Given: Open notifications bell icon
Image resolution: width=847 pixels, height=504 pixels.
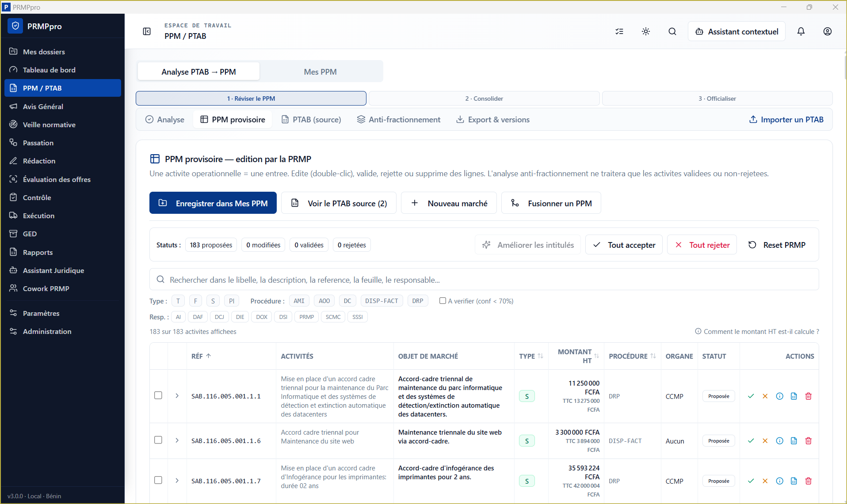Looking at the screenshot, I should point(801,31).
